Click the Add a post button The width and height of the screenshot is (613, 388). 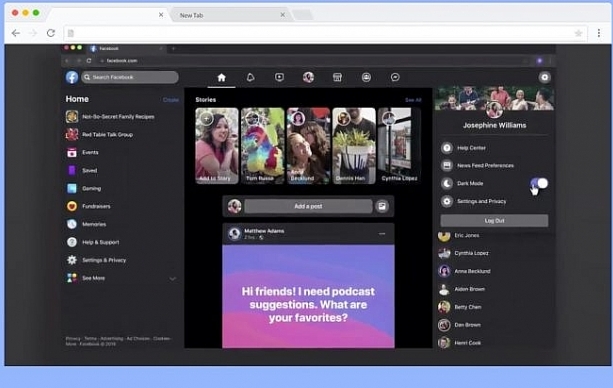tap(308, 206)
